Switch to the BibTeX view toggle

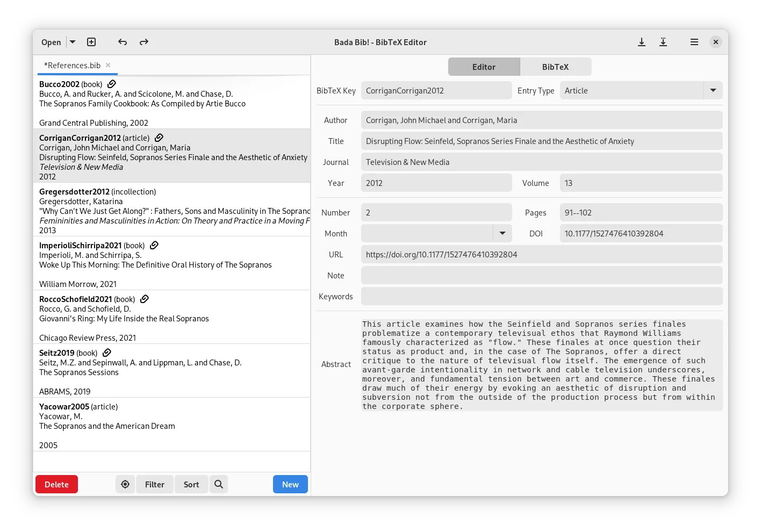pyautogui.click(x=555, y=67)
